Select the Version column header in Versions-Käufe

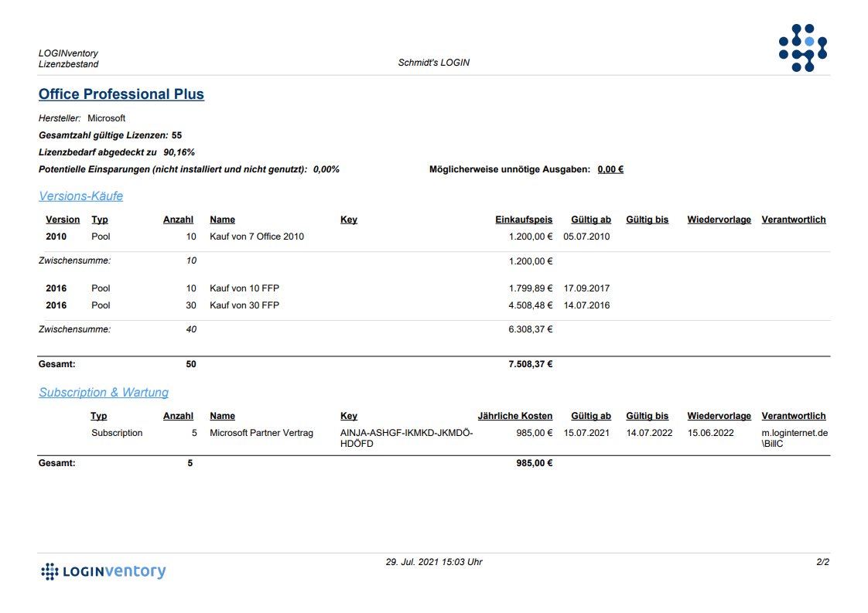pyautogui.click(x=63, y=220)
